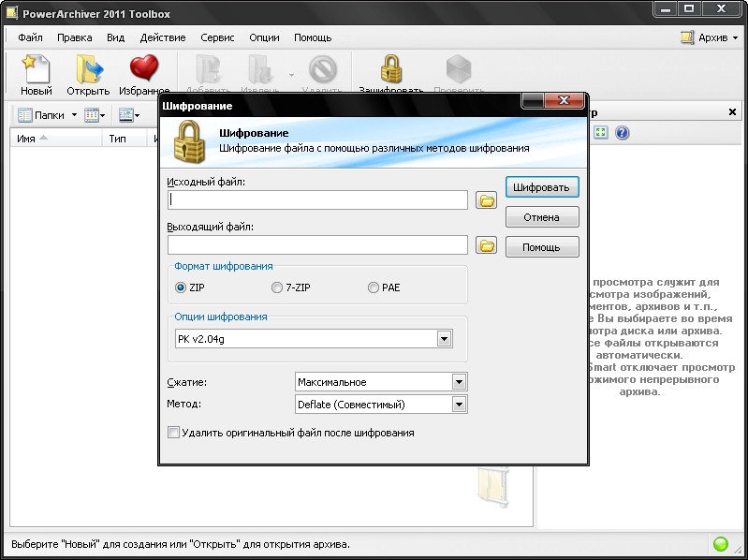Click the Open archive toolbar icon
Viewport: 748px width, 560px height.
point(88,70)
